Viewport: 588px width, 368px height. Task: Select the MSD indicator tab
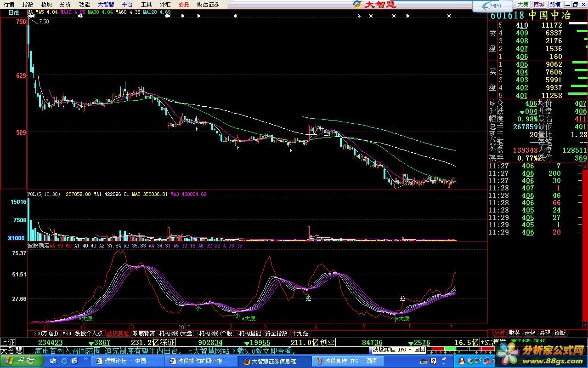67,333
